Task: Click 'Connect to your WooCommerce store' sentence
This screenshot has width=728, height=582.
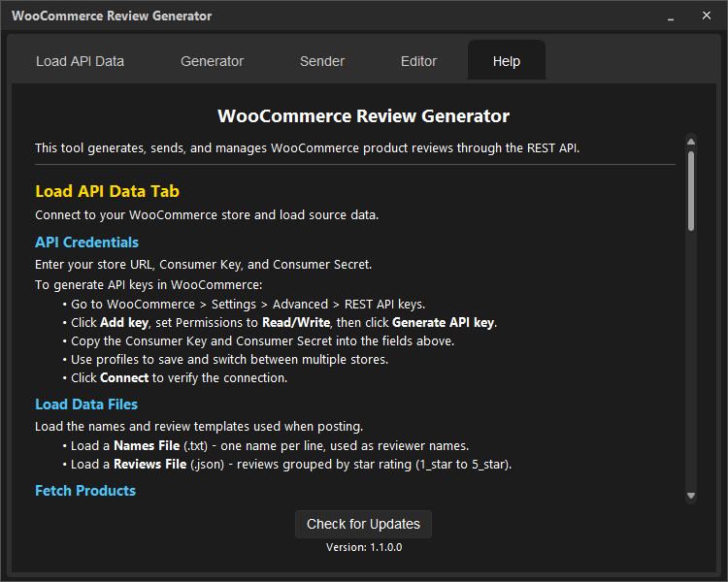Action: 207,215
